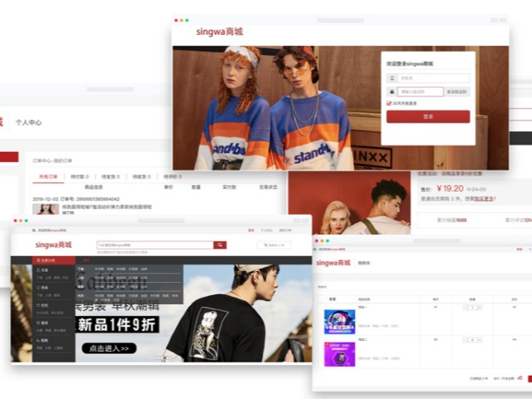
Task: Click the search magnifier button on homepage
Action: tap(219, 244)
